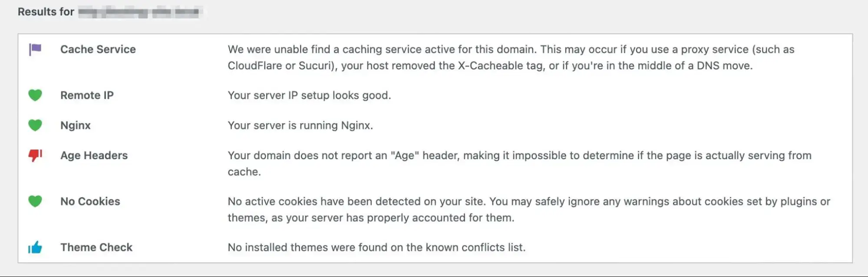Click the blue thumbs-up icon for Theme Check
The width and height of the screenshot is (868, 277).
35,248
